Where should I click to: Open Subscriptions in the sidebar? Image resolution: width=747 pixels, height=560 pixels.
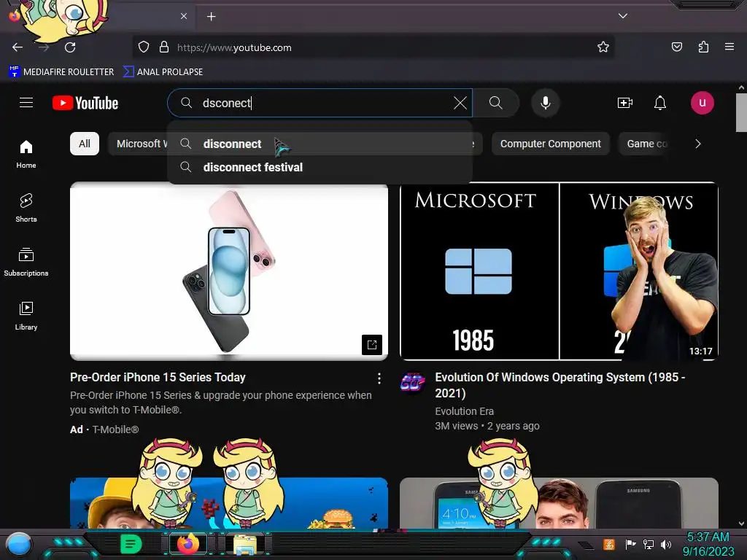click(26, 262)
